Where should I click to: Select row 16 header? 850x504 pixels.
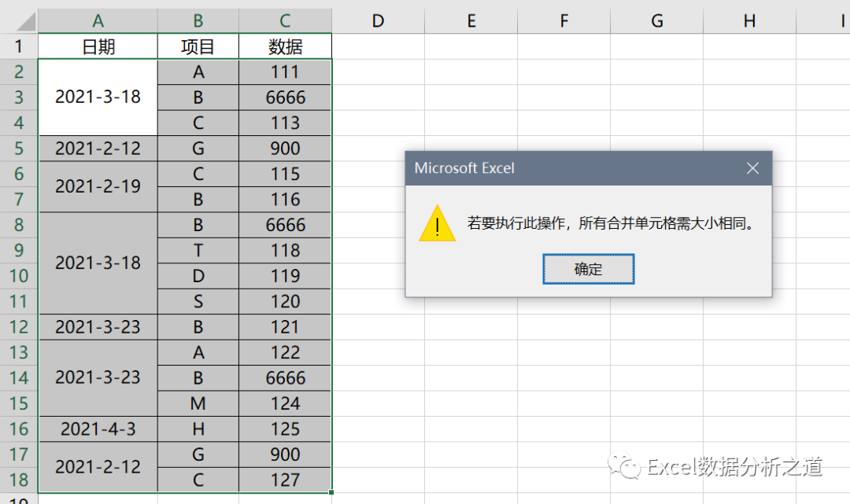(18, 429)
